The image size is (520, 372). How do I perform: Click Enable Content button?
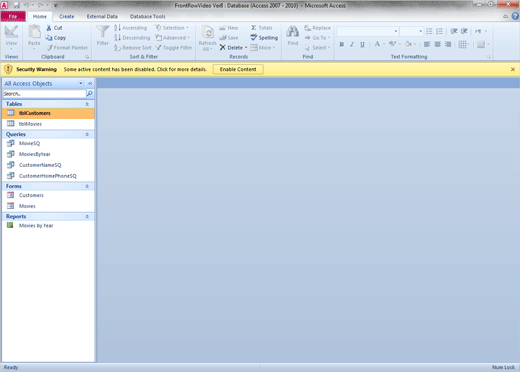coord(238,69)
